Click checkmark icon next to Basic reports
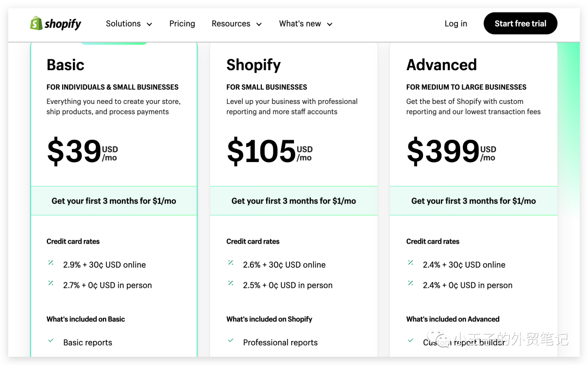588x365 pixels. pyautogui.click(x=51, y=341)
